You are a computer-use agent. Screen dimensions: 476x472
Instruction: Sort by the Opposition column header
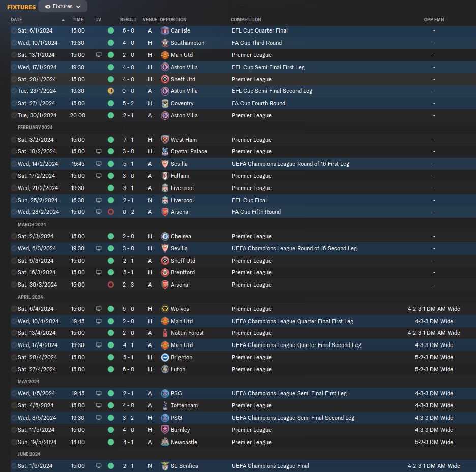pos(173,20)
